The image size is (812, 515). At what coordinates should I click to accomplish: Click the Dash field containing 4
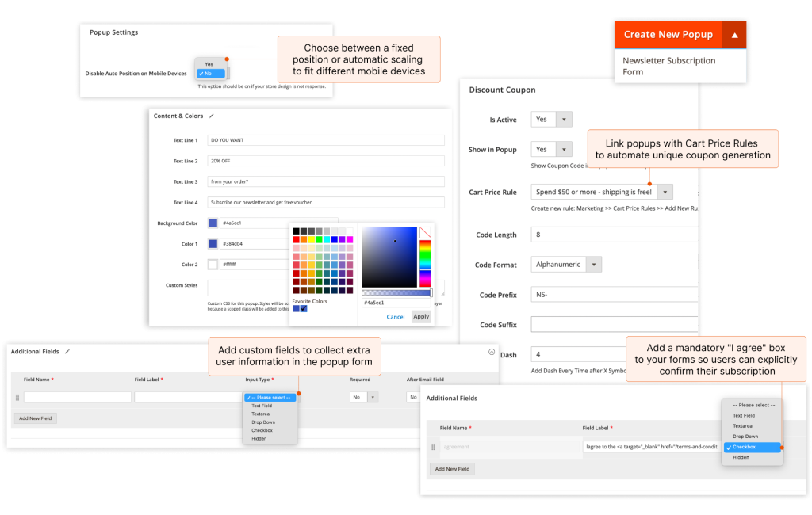(x=579, y=354)
